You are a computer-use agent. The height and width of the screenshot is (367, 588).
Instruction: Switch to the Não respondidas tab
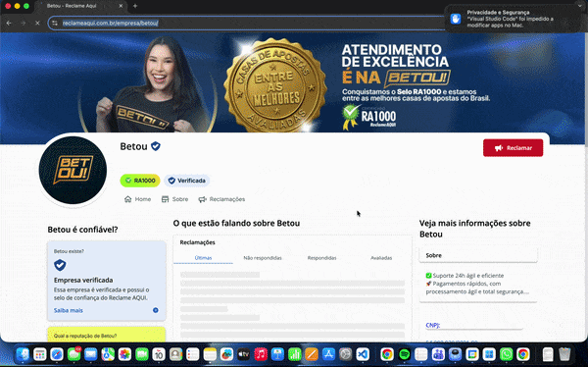point(263,258)
